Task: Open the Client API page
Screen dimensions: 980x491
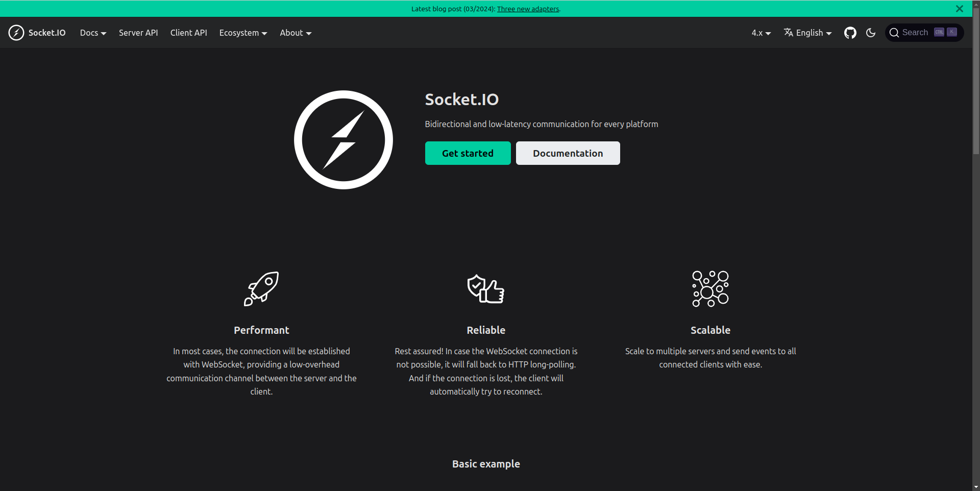Action: pyautogui.click(x=188, y=33)
